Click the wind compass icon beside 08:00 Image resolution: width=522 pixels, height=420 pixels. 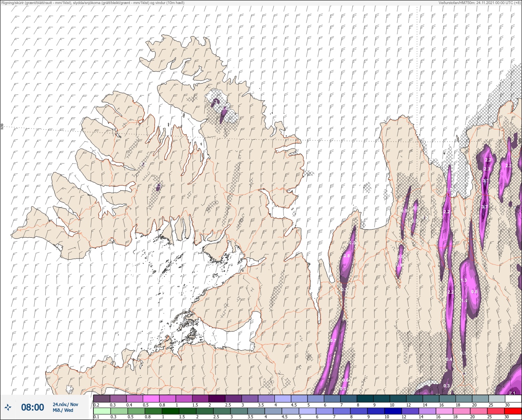[8, 407]
